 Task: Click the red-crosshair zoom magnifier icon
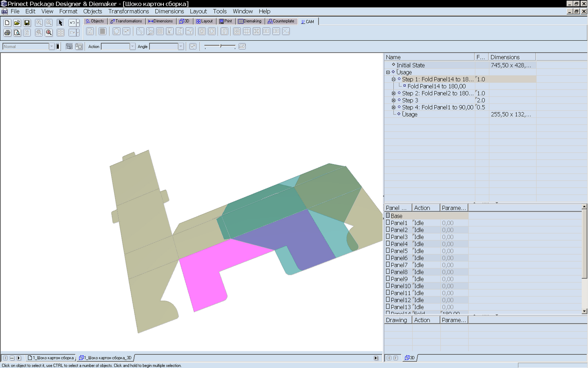pos(49,33)
